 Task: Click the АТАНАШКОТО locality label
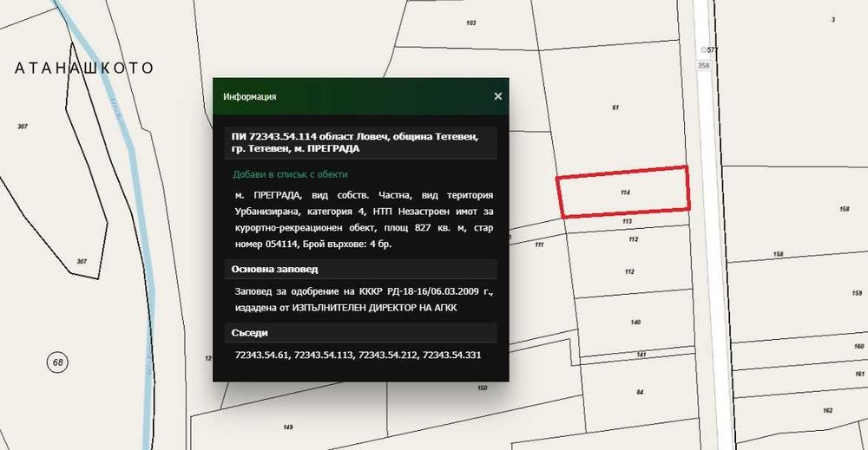pos(83,68)
